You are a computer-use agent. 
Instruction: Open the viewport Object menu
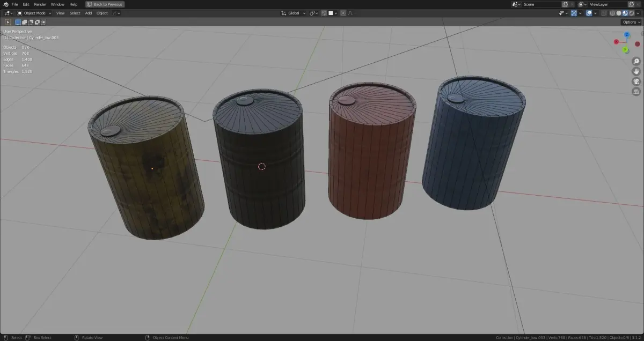(102, 13)
